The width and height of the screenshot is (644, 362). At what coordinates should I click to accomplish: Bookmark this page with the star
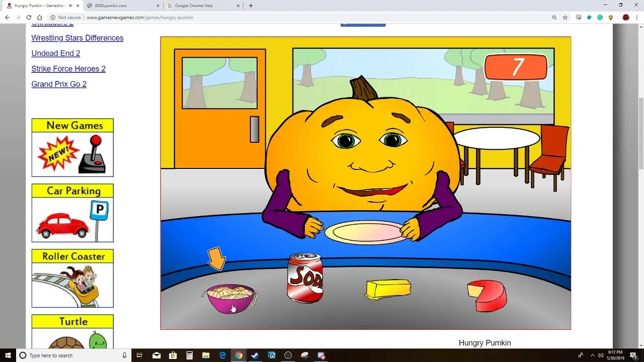(565, 18)
